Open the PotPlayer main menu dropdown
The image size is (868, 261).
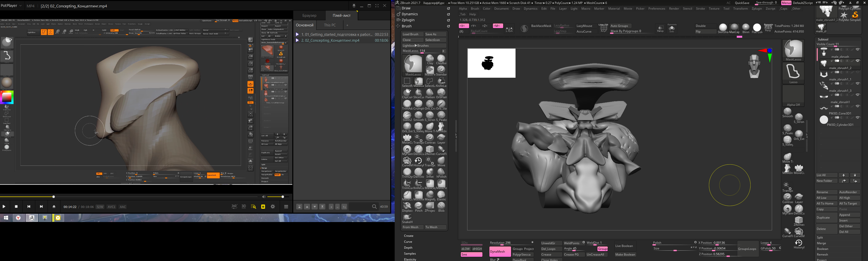pos(11,6)
